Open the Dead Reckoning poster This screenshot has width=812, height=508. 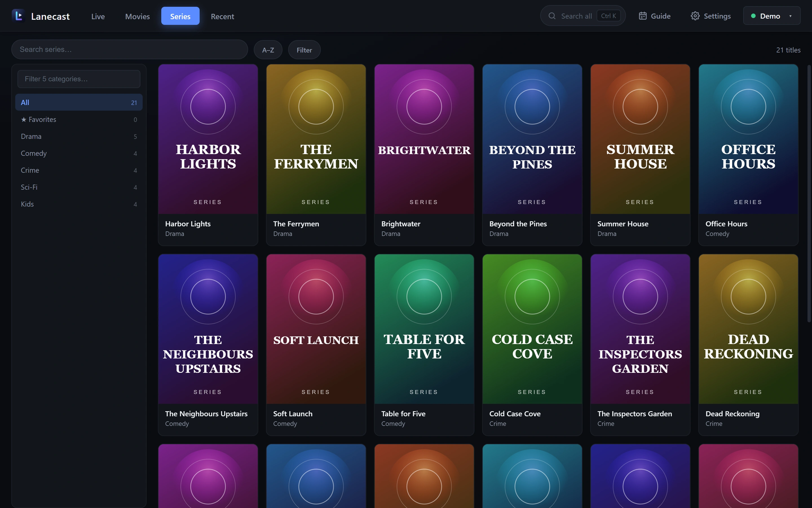point(748,329)
